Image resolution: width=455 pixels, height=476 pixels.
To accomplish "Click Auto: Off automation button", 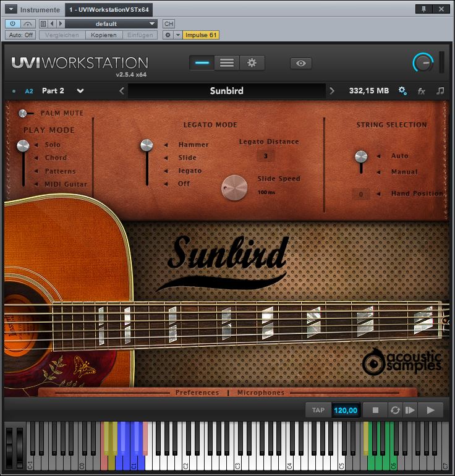I will 20,35.
